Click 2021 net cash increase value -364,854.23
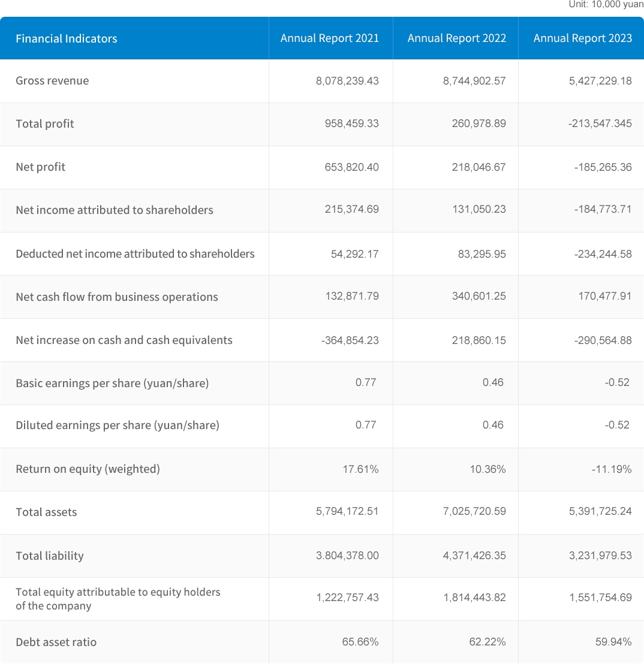 [350, 340]
